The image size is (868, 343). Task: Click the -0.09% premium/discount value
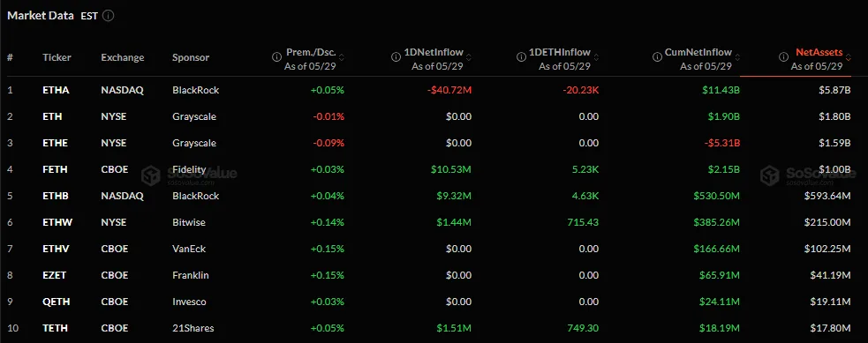click(x=328, y=143)
